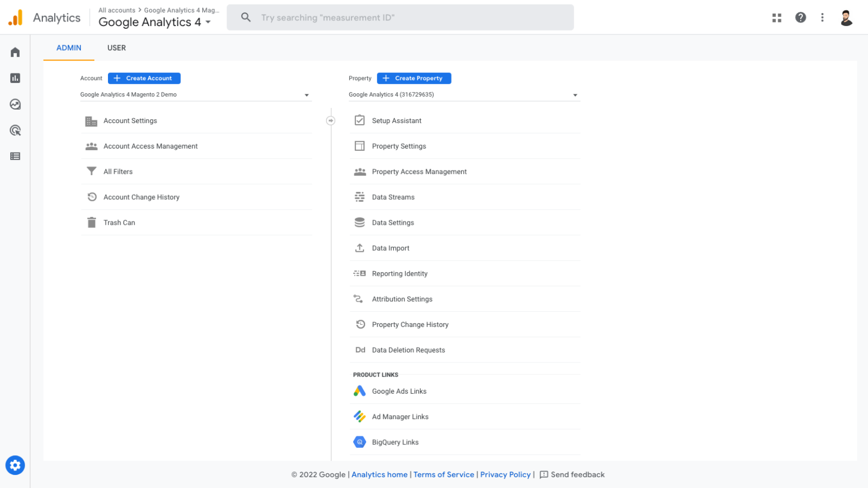Expand the Account selector dropdown
This screenshot has width=868, height=488.
[x=196, y=95]
